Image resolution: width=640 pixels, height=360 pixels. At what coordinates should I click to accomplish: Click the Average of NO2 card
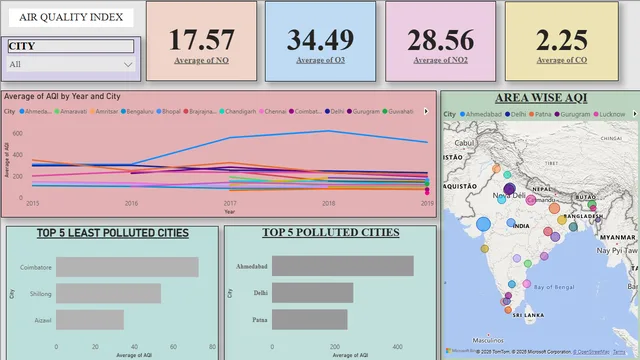tap(440, 41)
